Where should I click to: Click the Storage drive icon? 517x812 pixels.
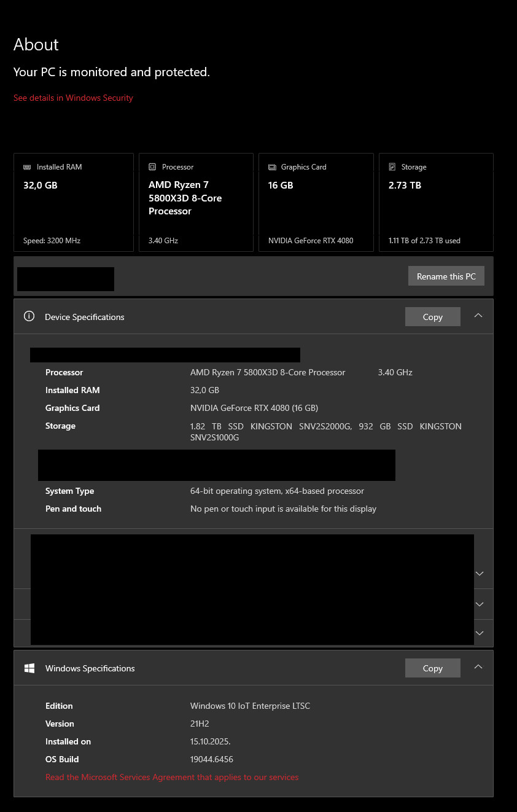(392, 167)
